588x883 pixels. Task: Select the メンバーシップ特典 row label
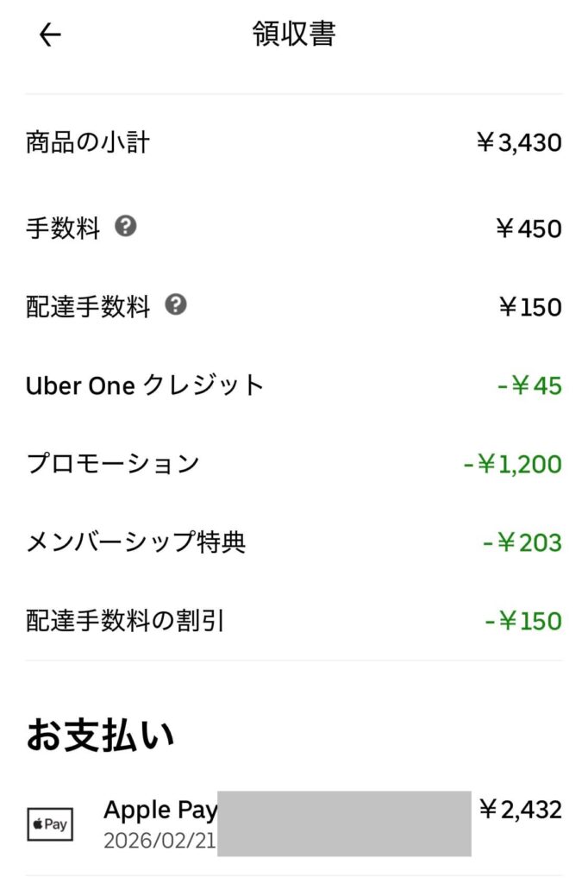[136, 542]
